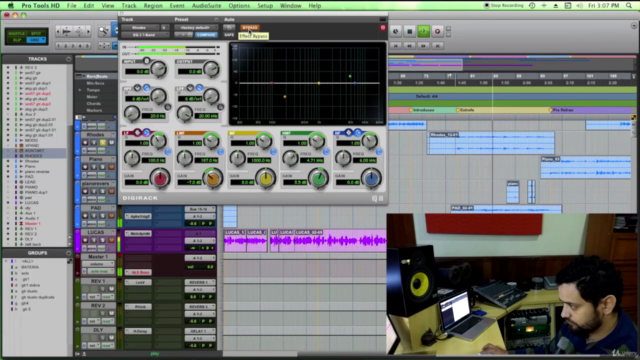The height and width of the screenshot is (360, 640).
Task: Record-arm the Piano track
Action: click(85, 167)
